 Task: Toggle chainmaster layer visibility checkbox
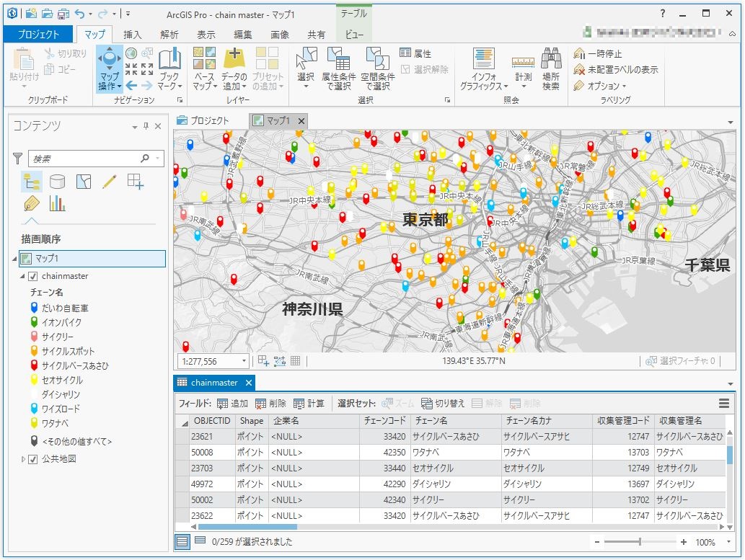pyautogui.click(x=33, y=276)
